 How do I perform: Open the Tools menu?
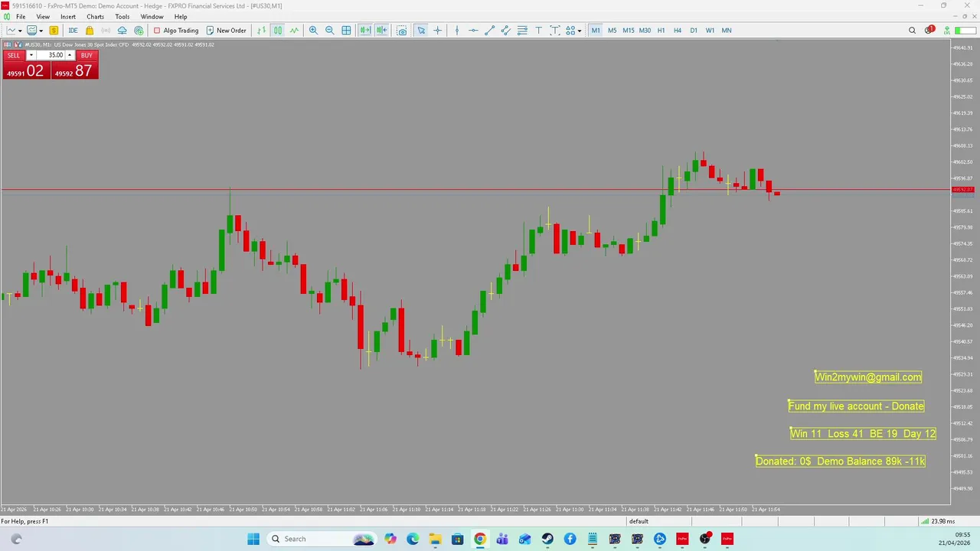tap(122, 17)
